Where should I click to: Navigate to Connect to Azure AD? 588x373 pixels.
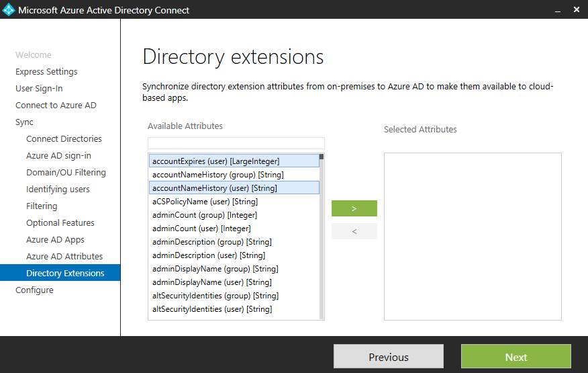pos(56,106)
